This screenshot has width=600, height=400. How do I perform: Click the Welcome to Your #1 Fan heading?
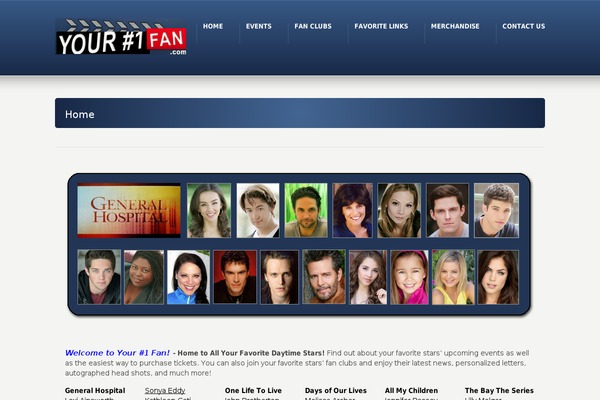tap(117, 353)
